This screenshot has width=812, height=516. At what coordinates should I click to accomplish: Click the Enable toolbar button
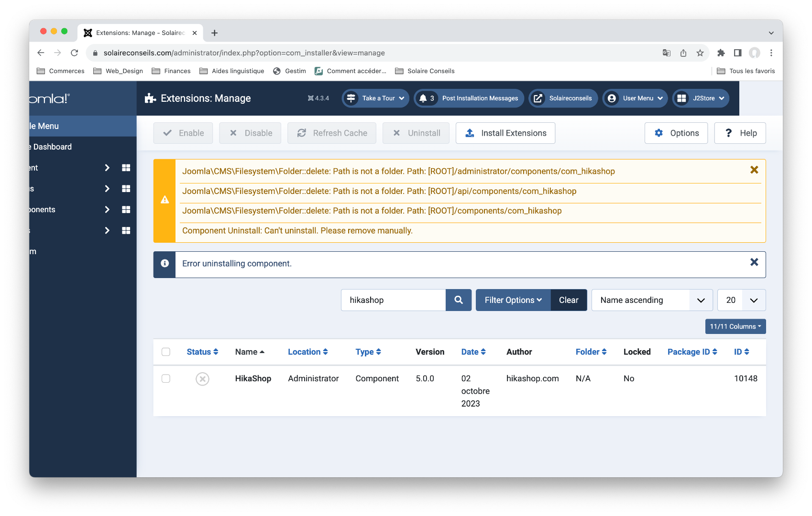pos(184,133)
